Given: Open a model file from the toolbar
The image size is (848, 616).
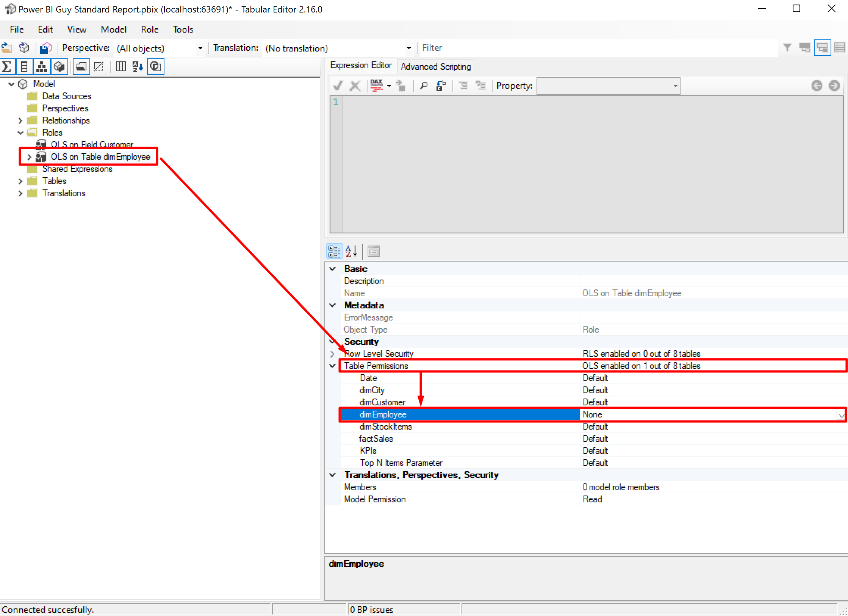Looking at the screenshot, I should [6, 48].
